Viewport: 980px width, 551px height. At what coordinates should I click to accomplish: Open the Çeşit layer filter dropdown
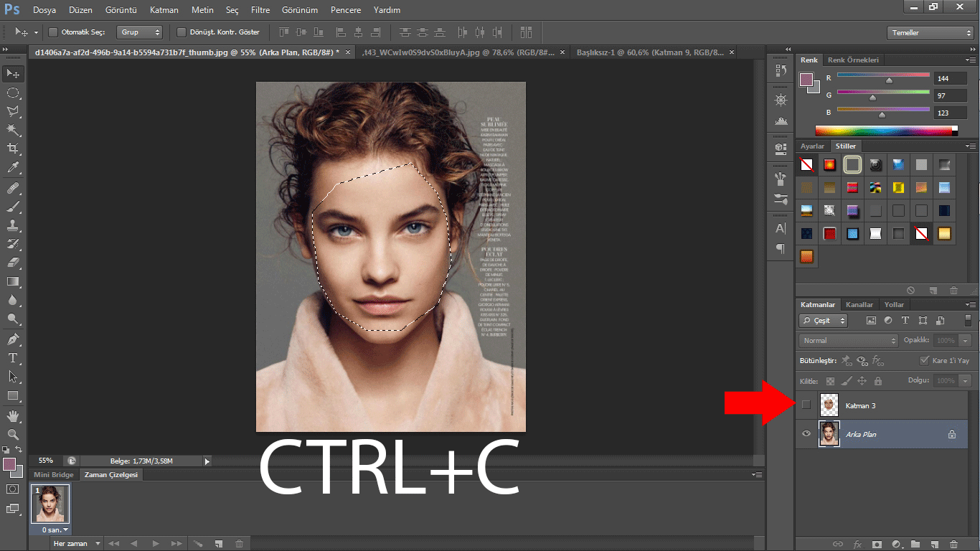[824, 321]
